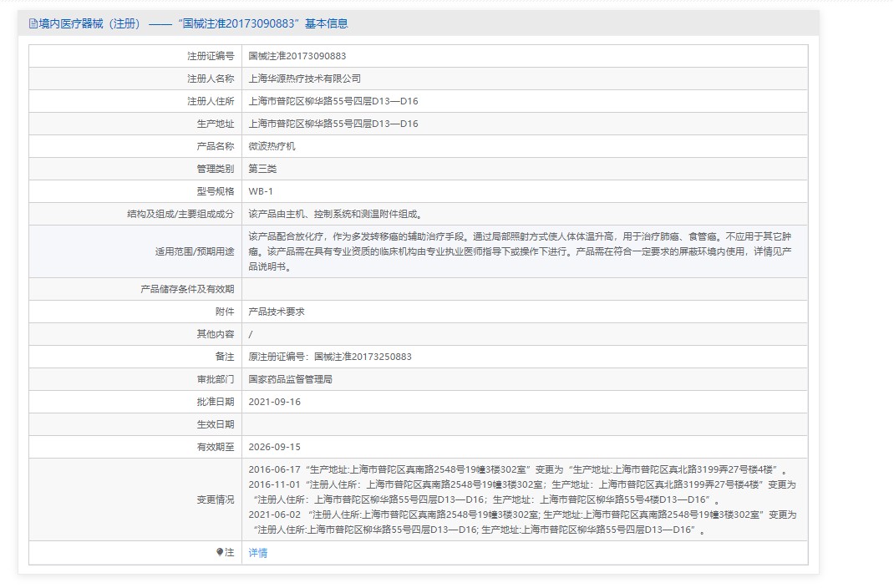Click 该产品由主机、控制系统和测温附件组成 text

(x=335, y=214)
